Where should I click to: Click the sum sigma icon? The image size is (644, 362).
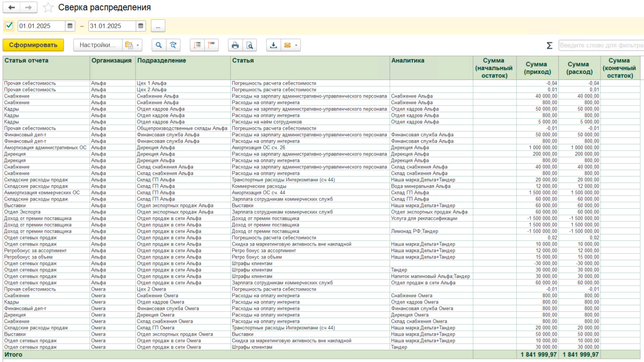pos(549,45)
